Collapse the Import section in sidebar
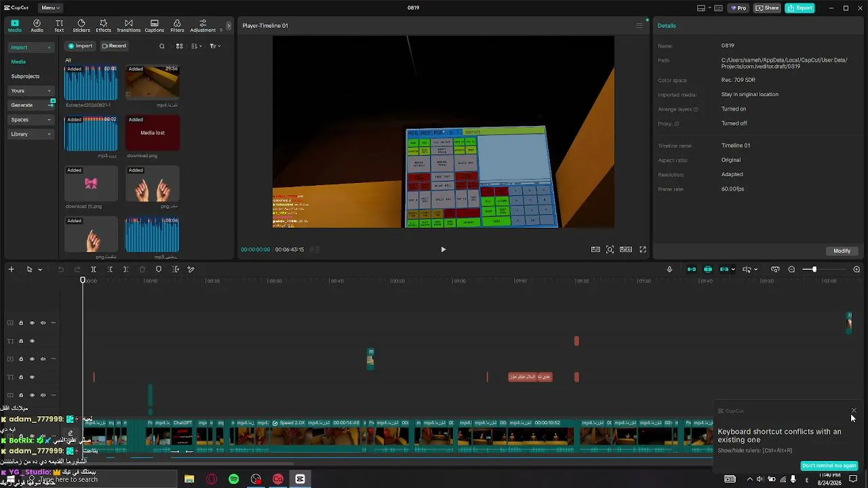The image size is (868, 488). 31,47
